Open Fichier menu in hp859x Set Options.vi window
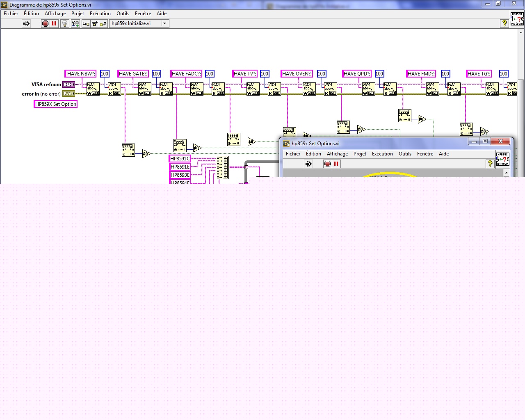 tap(293, 154)
